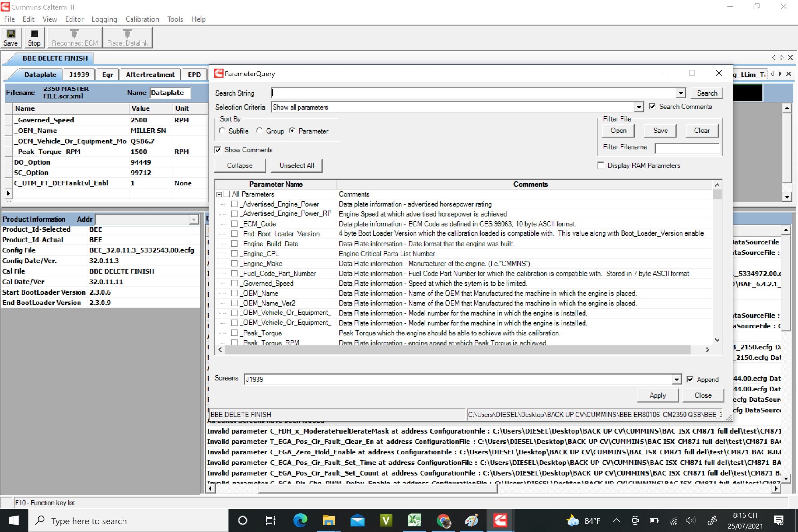Image resolution: width=798 pixels, height=532 pixels.
Task: Collapse the All Parameters tree node
Action: coord(219,194)
